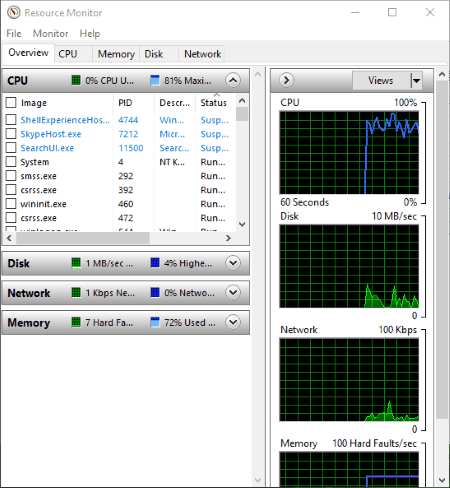Click the green Disk MB/sec indicator square
This screenshot has width=450, height=488.
[76, 263]
